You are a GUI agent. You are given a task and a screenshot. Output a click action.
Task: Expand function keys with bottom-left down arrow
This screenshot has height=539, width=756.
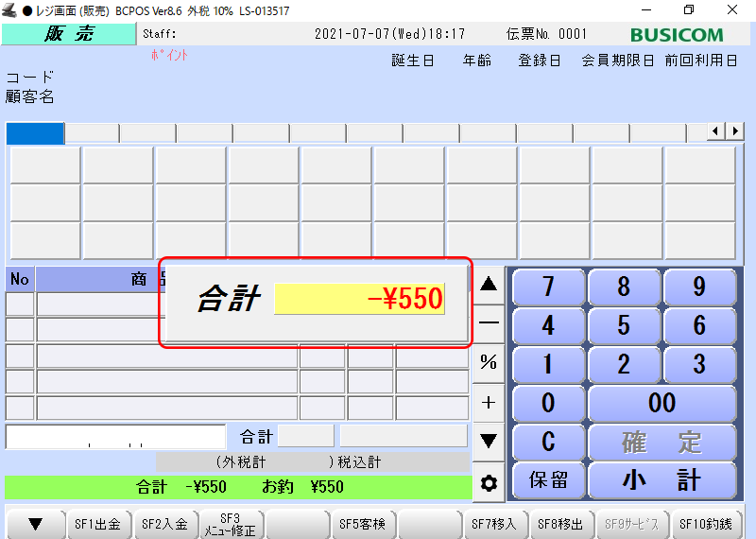point(35,524)
